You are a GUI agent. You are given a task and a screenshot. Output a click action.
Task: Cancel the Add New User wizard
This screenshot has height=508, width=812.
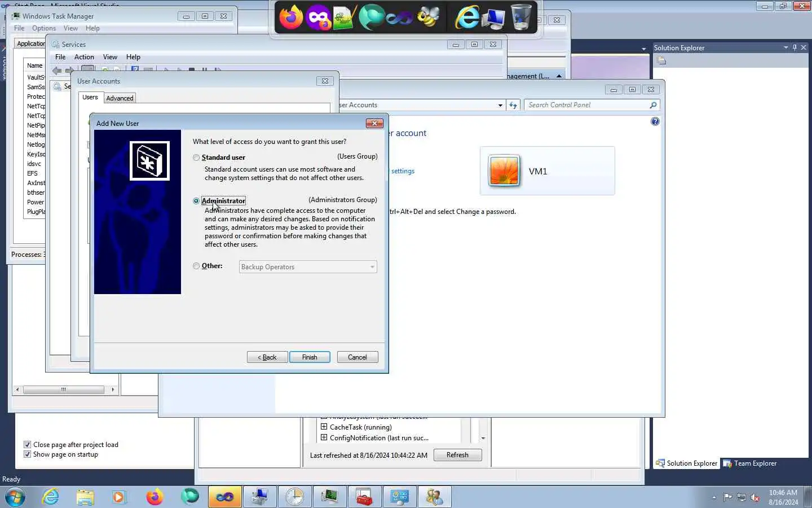(358, 357)
